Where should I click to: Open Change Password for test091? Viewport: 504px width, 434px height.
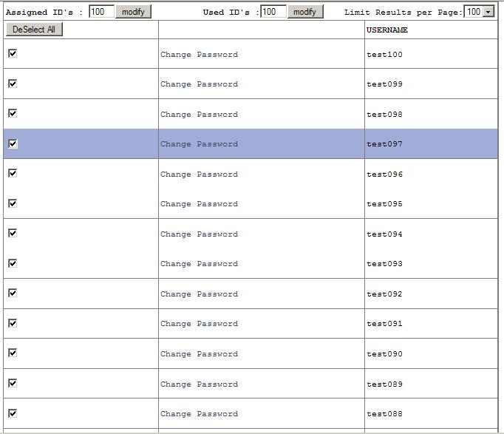tap(200, 323)
